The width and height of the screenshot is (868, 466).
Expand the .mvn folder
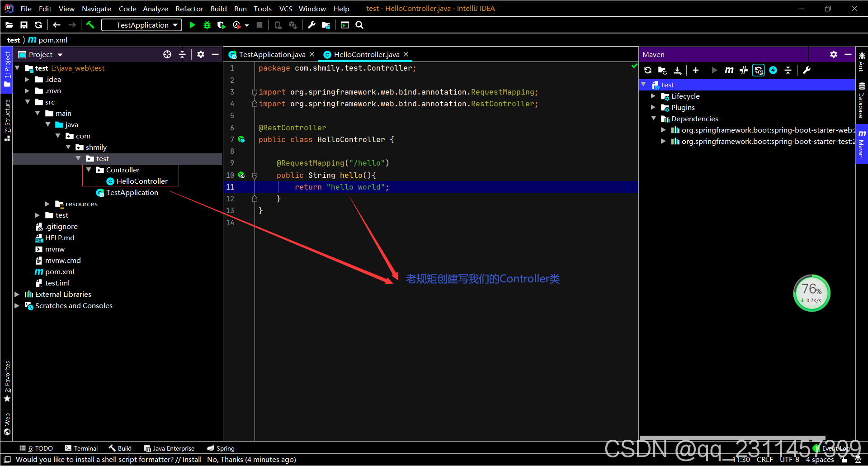(27, 91)
